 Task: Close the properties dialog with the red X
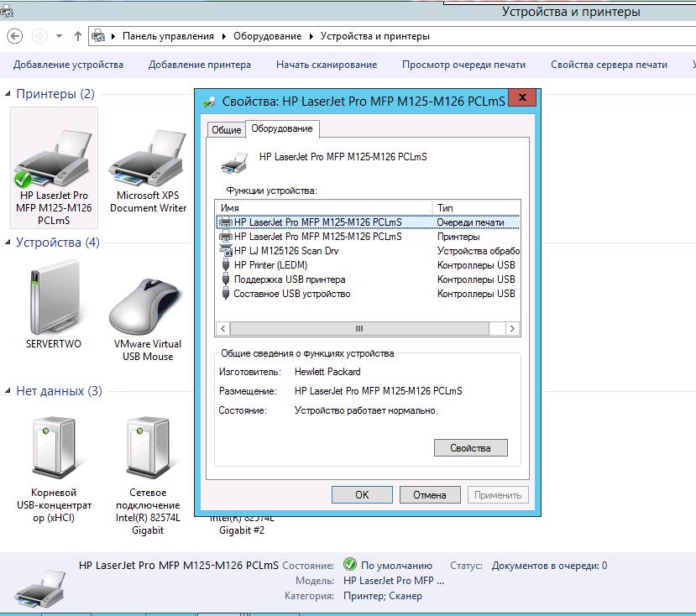[x=522, y=97]
